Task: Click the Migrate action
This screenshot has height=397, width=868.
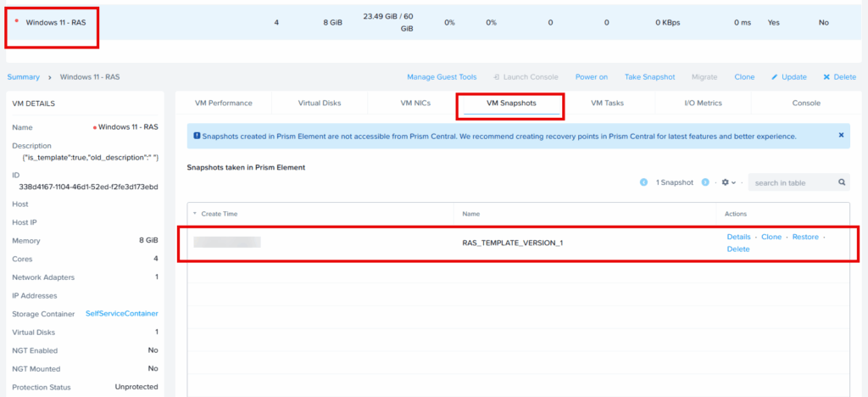Action: 704,77
